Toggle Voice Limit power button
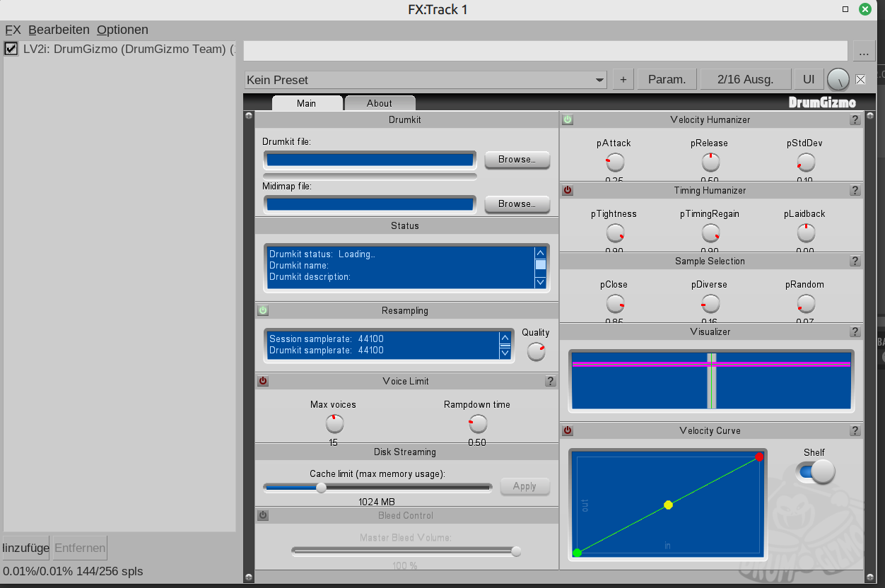The width and height of the screenshot is (885, 588). [263, 382]
